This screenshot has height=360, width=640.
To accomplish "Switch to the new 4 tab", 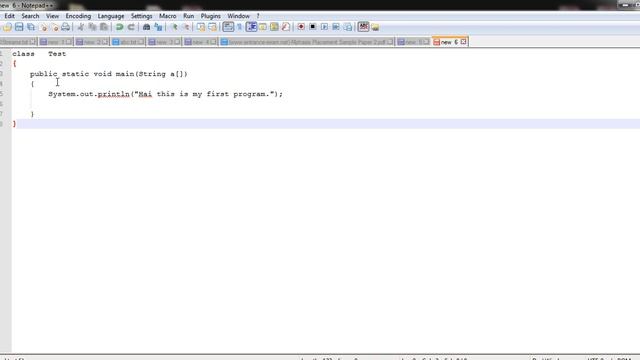I will pos(200,42).
